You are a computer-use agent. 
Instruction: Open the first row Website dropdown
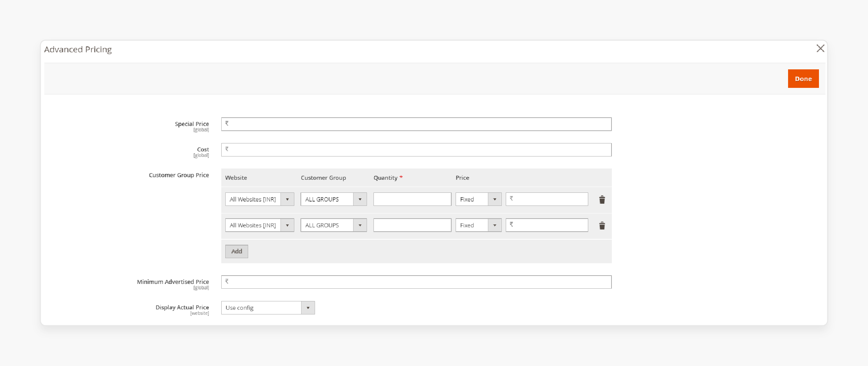(259, 199)
